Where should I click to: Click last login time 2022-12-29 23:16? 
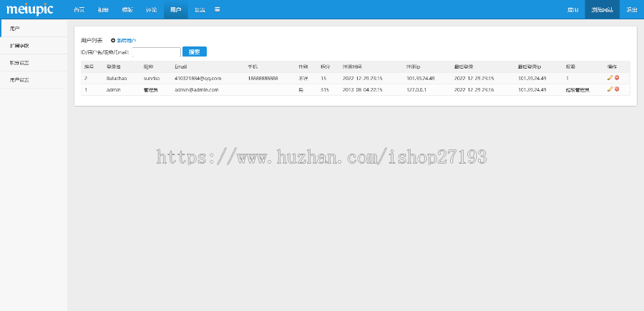pos(474,89)
